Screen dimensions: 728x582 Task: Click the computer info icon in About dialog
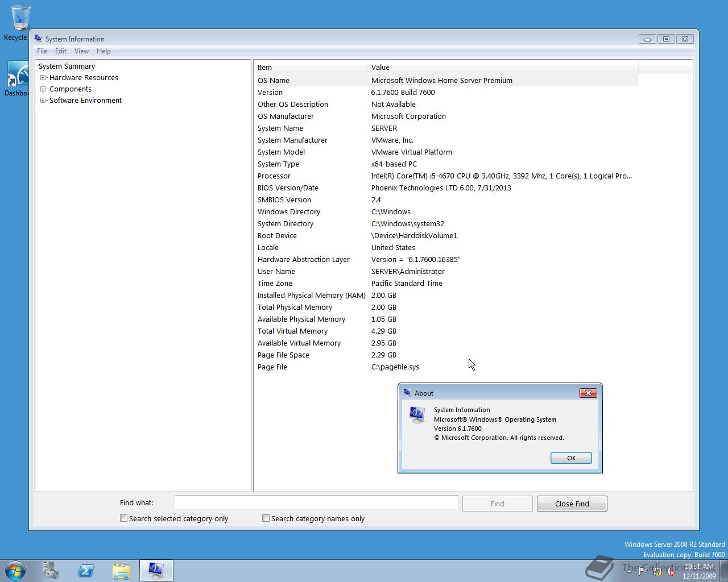[x=417, y=415]
